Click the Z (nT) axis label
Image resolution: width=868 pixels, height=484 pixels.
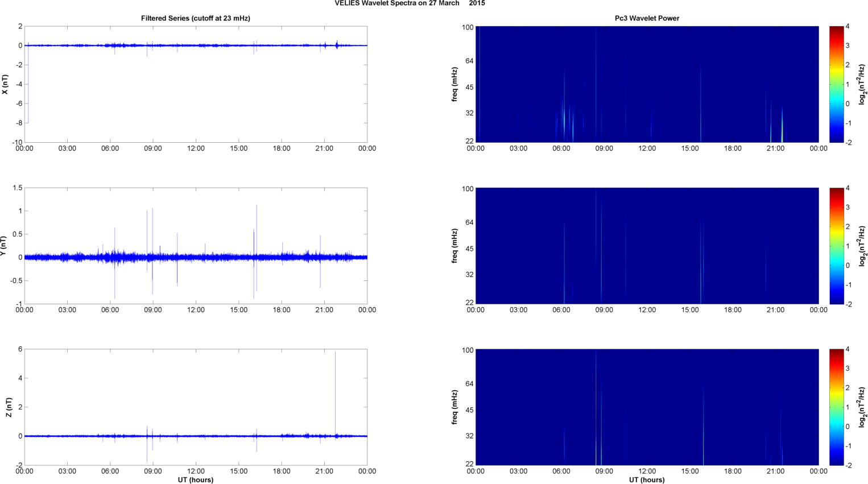9,407
